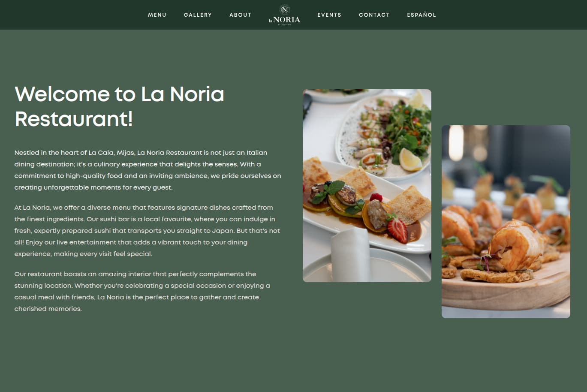Click the circular N emblem in the logo
Image resolution: width=587 pixels, height=392 pixels.
click(x=284, y=9)
